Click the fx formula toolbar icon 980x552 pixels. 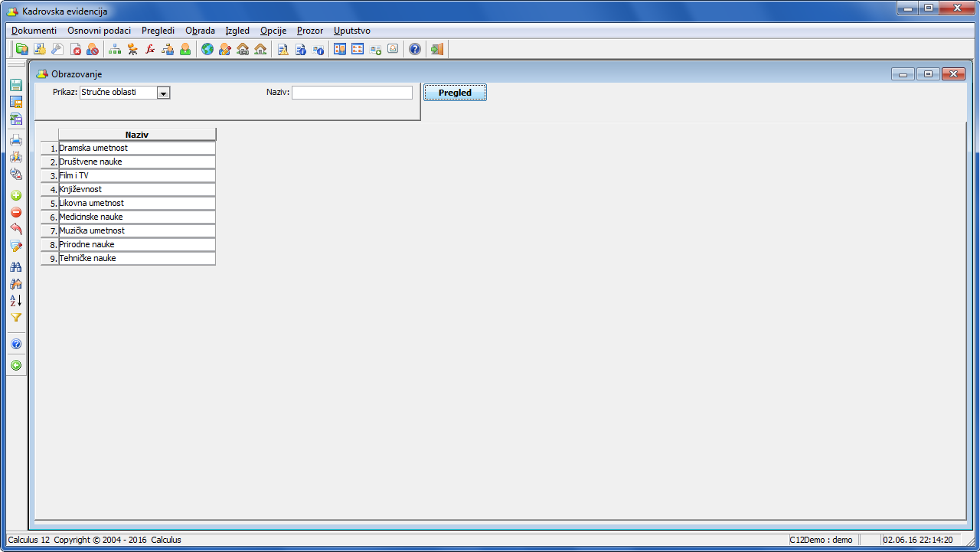tap(150, 49)
